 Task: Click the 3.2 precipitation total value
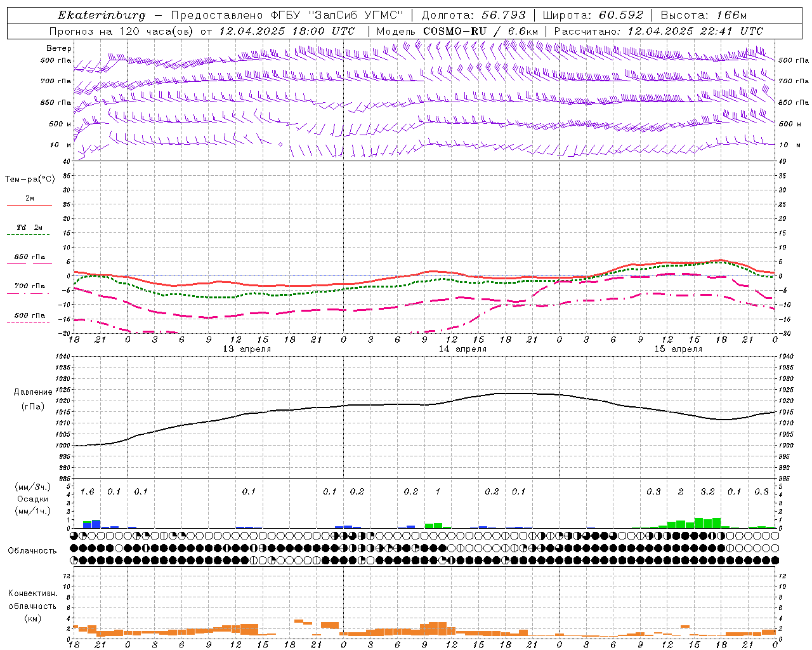(x=708, y=492)
